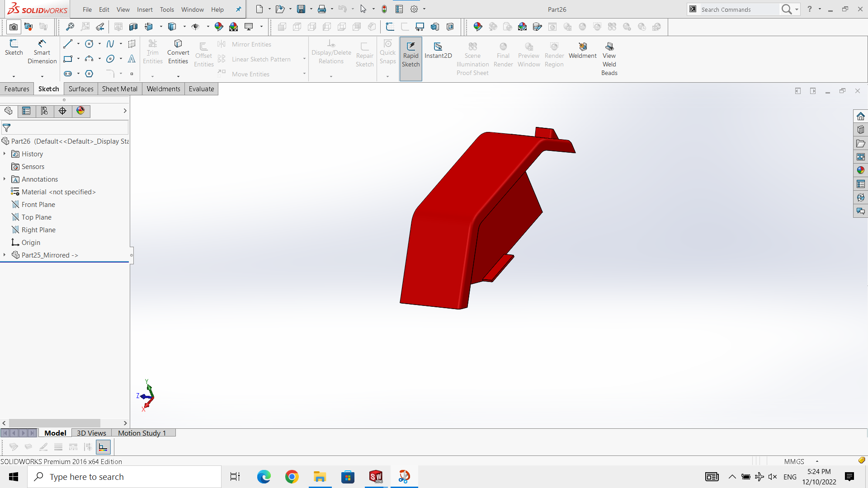The height and width of the screenshot is (488, 868).
Task: Open the 3D Views tab
Action: [91, 433]
